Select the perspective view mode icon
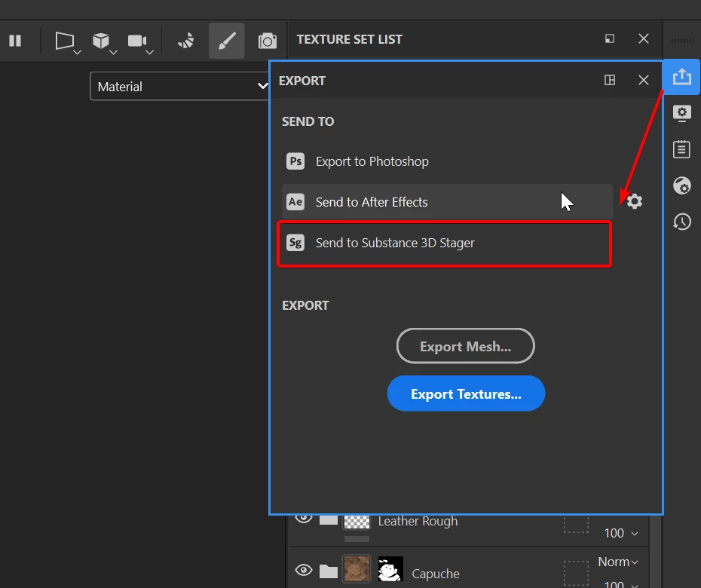701x588 pixels. [64, 41]
